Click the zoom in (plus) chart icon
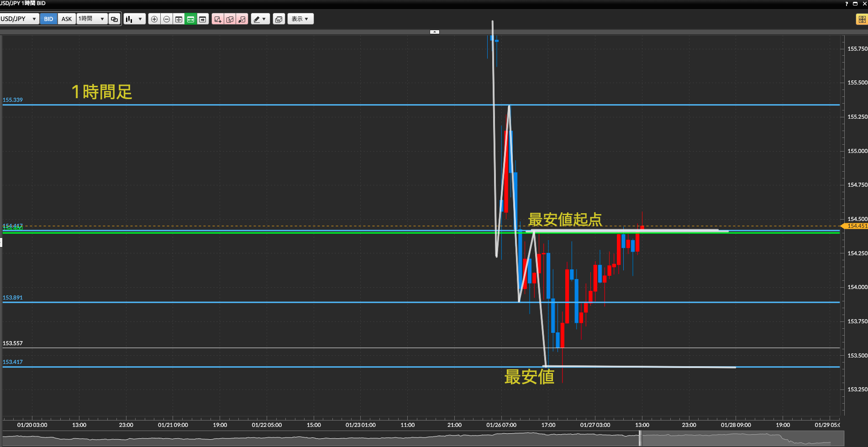The width and height of the screenshot is (868, 447). (154, 19)
